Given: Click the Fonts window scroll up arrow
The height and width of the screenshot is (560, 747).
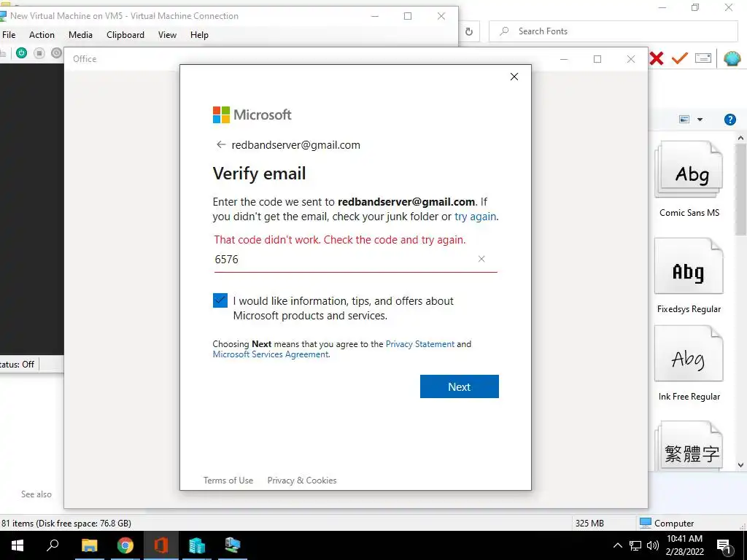Looking at the screenshot, I should point(740,138).
